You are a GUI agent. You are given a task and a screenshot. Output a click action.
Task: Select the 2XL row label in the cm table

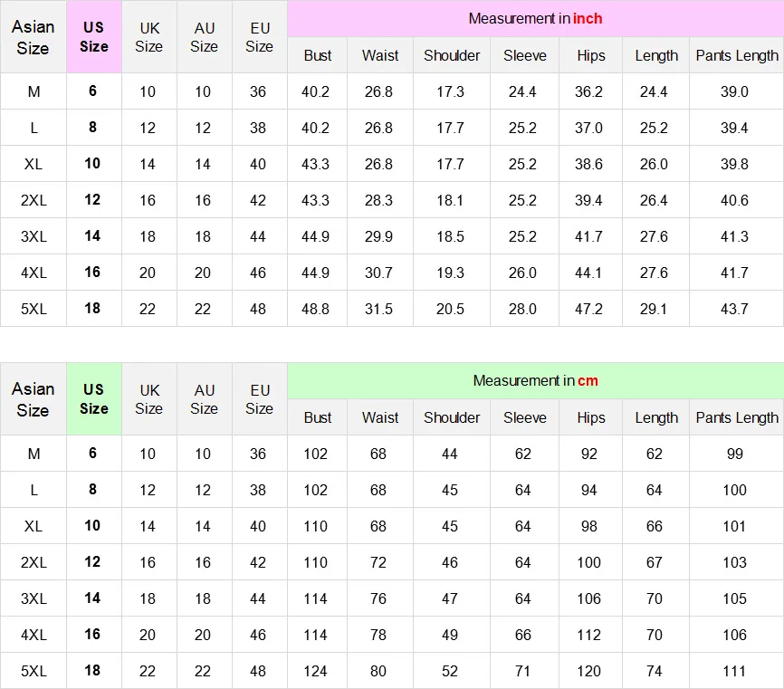[x=33, y=562]
